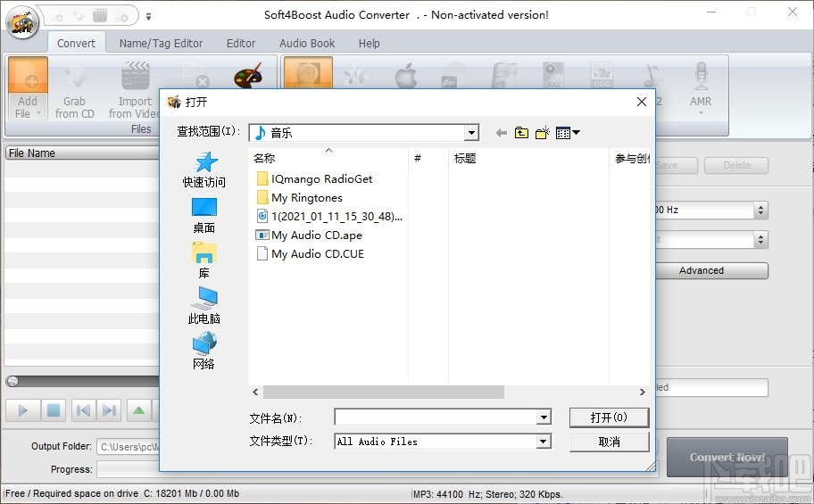Adjust the Hz frequency stepper
This screenshot has height=504, width=814.
(x=760, y=211)
